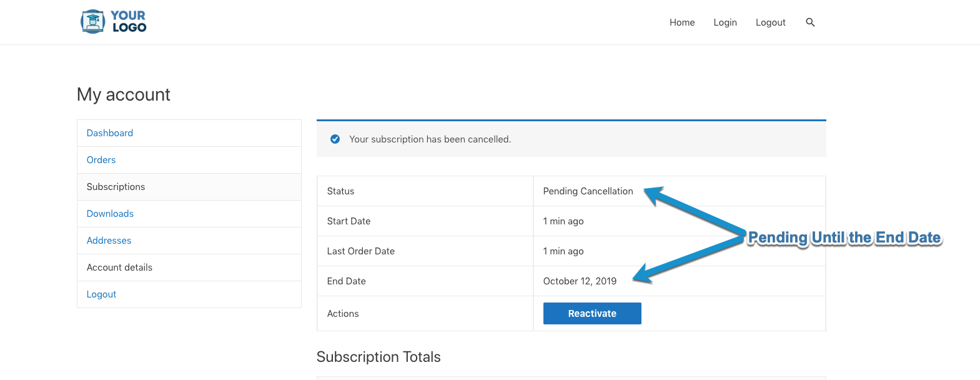Viewport: 980px width, 380px height.
Task: Click the subscription cancelled notice message
Action: click(430, 139)
